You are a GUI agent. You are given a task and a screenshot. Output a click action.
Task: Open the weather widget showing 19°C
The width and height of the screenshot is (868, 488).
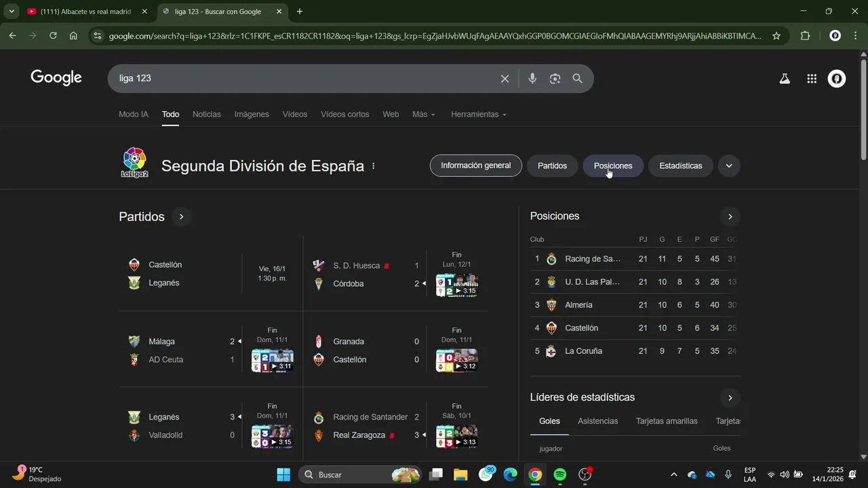[x=38, y=474]
